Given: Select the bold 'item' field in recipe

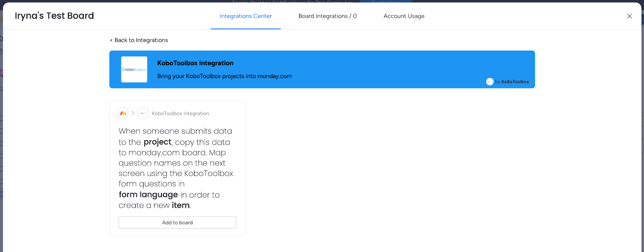Looking at the screenshot, I should tap(180, 205).
